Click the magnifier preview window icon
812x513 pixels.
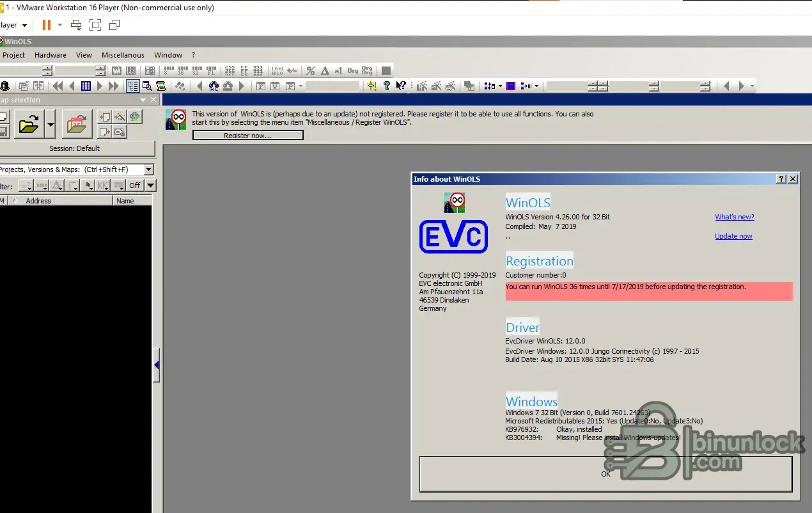pyautogui.click(x=147, y=86)
